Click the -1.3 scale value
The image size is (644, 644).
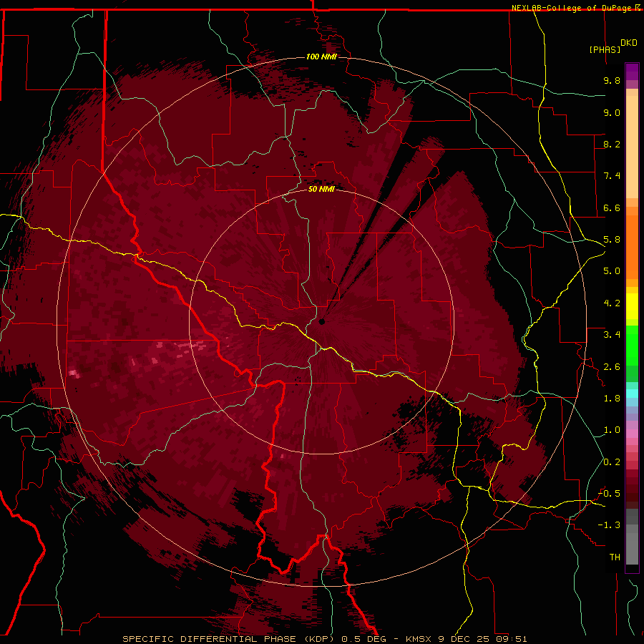pos(609,525)
